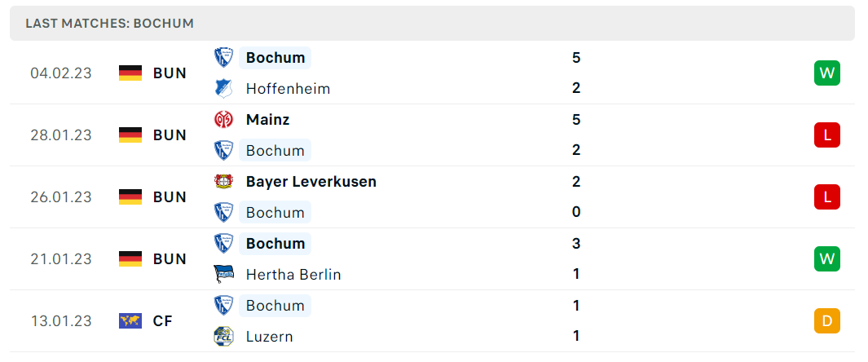Click the Hertha Berlin flag logo

[x=223, y=274]
